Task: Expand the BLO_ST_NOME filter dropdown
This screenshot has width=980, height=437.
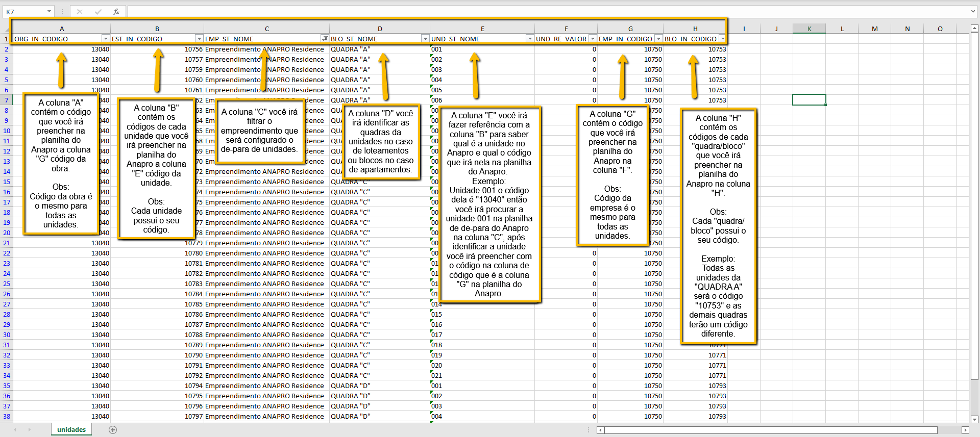Action: pyautogui.click(x=425, y=39)
